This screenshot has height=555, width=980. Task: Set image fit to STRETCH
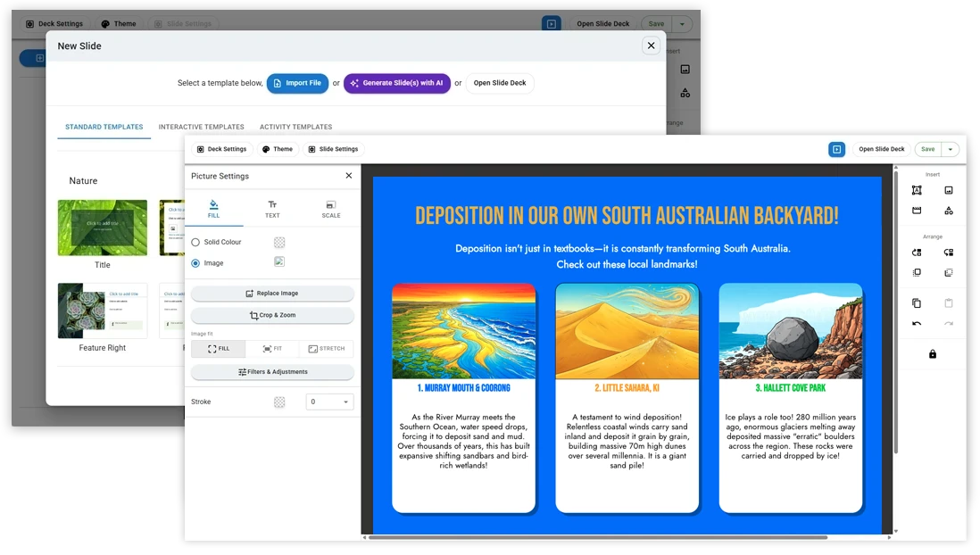point(327,349)
